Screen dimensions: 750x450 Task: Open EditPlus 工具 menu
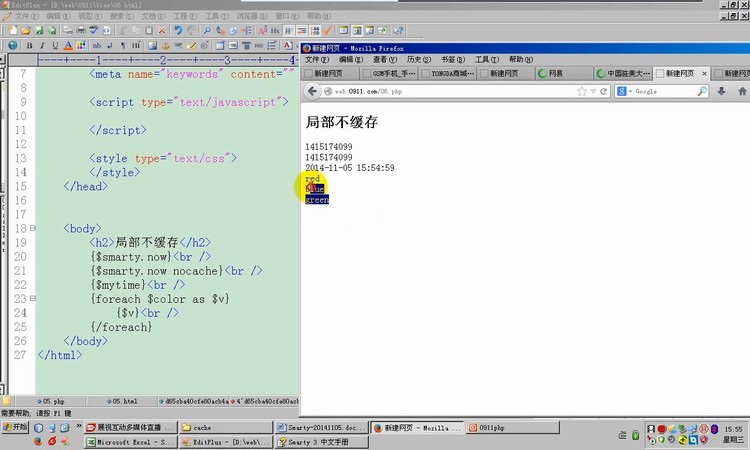pyautogui.click(x=217, y=16)
